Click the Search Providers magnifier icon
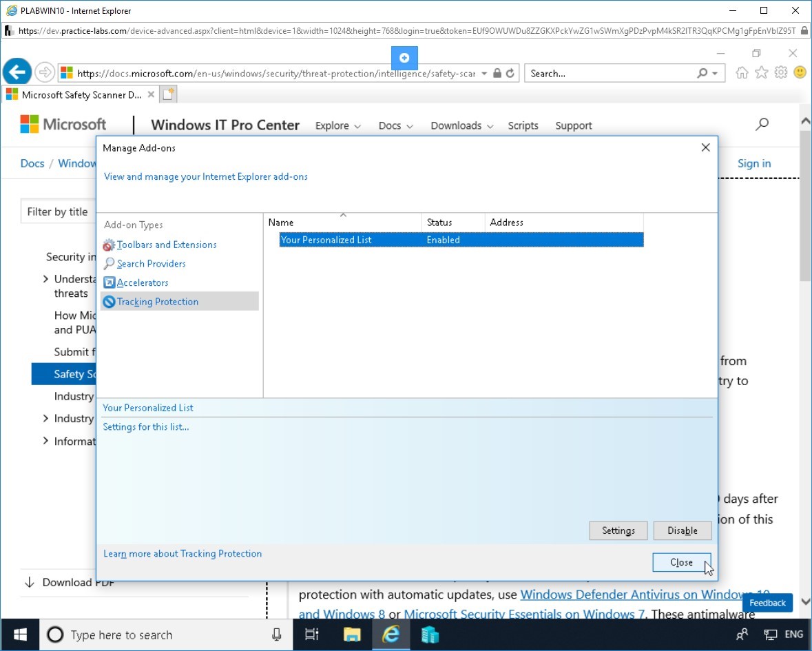Image resolution: width=812 pixels, height=651 pixels. tap(109, 264)
